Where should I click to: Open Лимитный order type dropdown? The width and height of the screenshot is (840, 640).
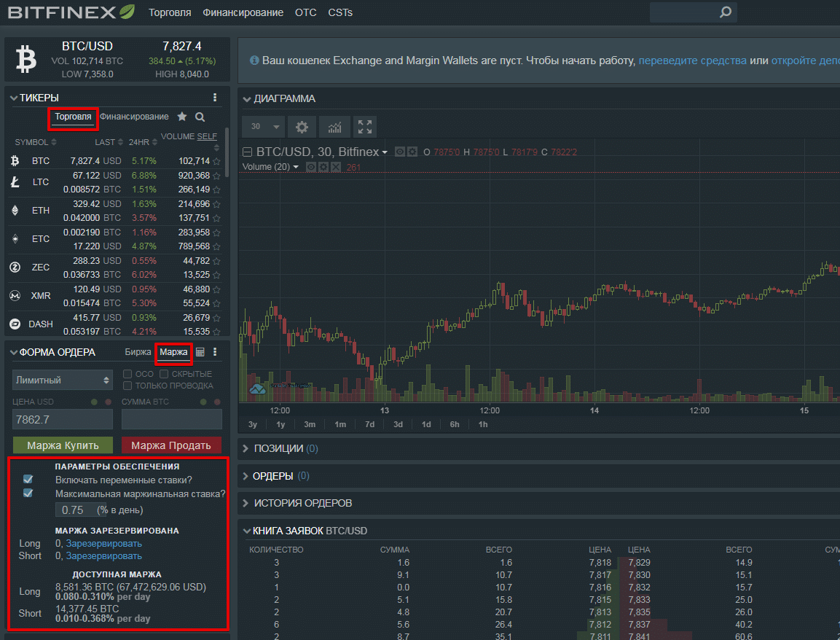[x=63, y=380]
